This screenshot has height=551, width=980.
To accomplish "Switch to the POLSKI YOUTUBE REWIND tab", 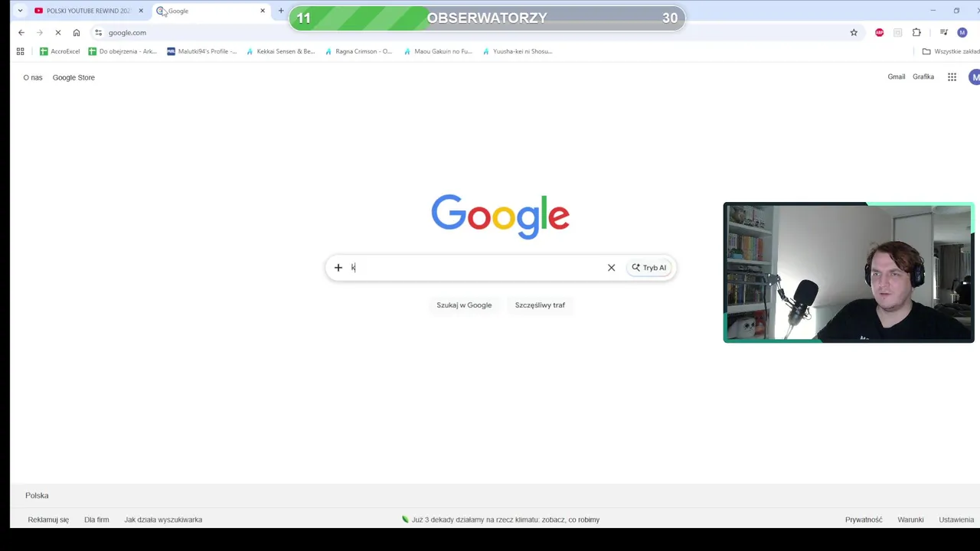I will (88, 11).
